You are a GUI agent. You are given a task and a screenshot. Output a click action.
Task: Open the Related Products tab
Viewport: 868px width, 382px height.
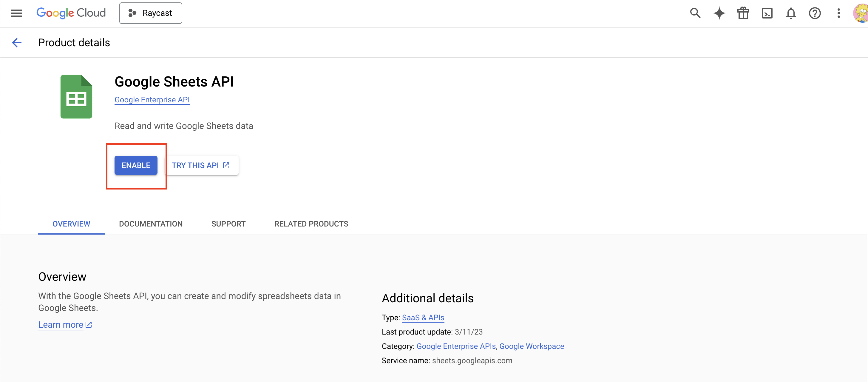311,224
